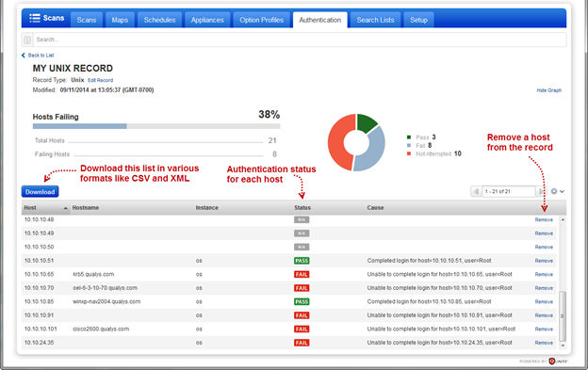The width and height of the screenshot is (588, 370).
Task: Open the 1 - 21 of 21 page selector
Action: coord(508,191)
